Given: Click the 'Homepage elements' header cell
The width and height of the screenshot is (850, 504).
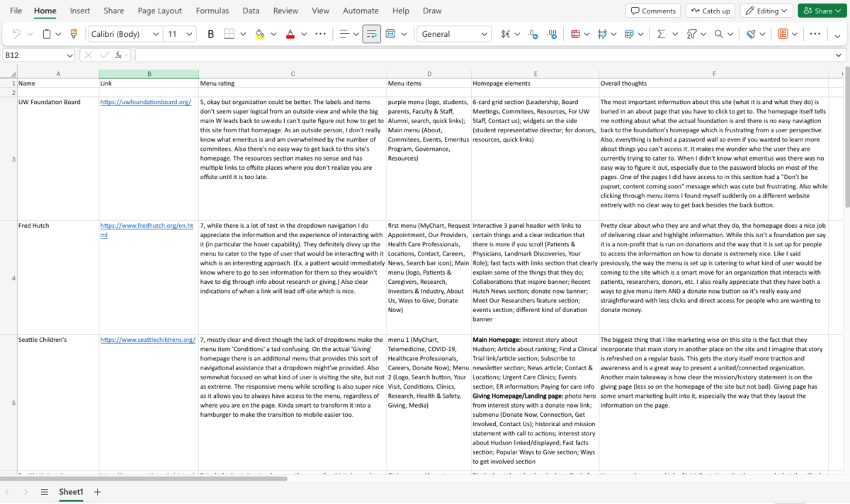Looking at the screenshot, I should 535,83.
